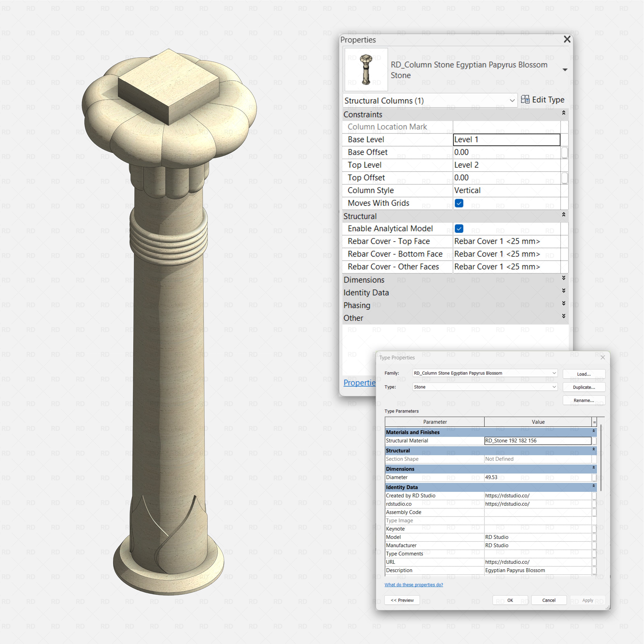Click the Load button

click(x=584, y=374)
